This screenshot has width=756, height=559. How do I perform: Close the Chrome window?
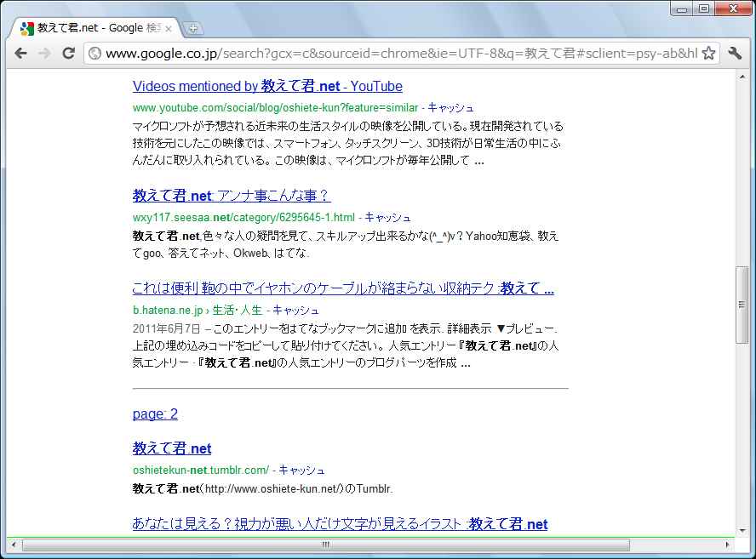(x=734, y=9)
